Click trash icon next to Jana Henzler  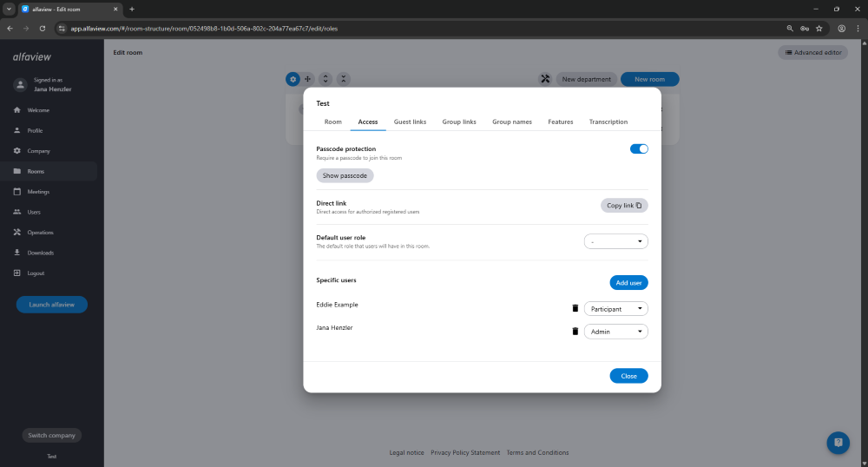(x=574, y=331)
